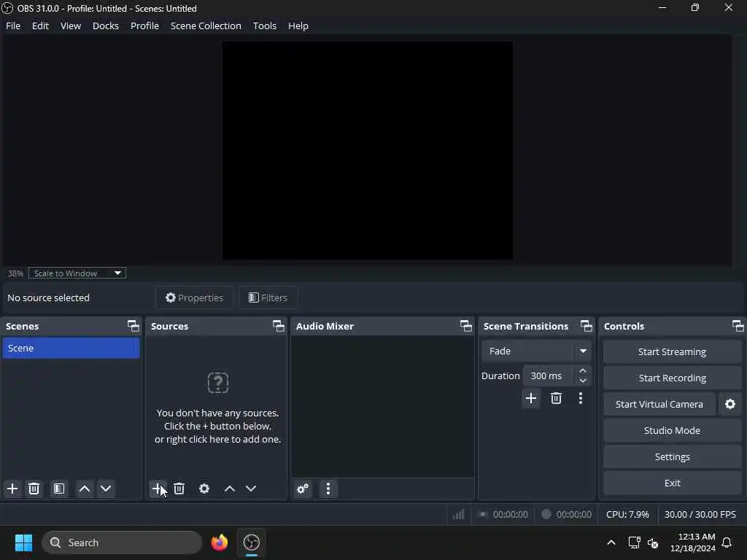Screen dimensions: 747x560
Task: Click the CPU: 7.9% status entry
Action: (627, 514)
